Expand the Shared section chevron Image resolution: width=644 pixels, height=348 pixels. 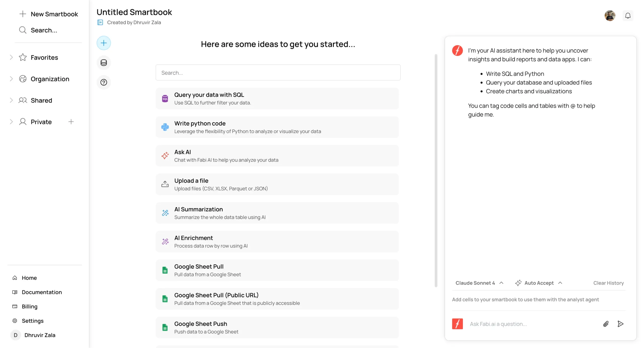(11, 100)
